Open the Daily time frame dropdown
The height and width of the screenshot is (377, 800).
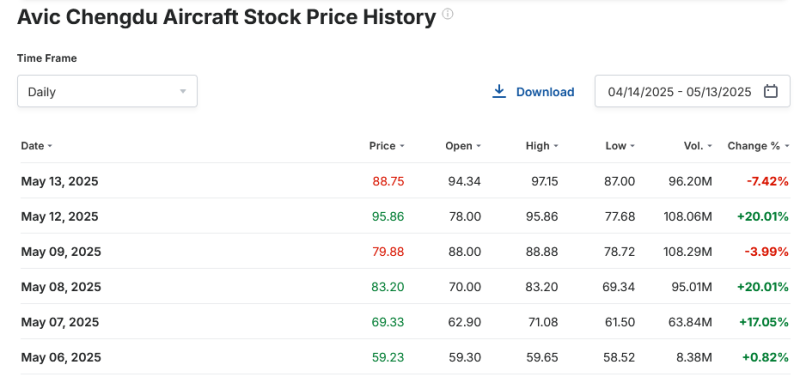pyautogui.click(x=107, y=91)
